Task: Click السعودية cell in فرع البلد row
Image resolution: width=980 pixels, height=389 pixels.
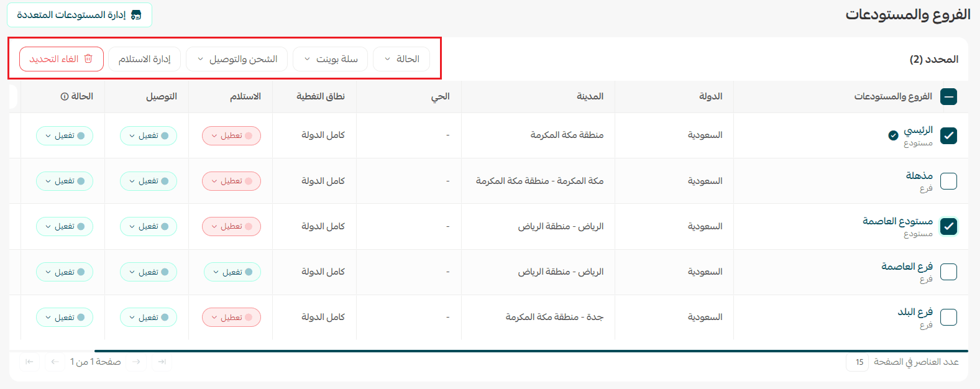Action: [x=705, y=317]
